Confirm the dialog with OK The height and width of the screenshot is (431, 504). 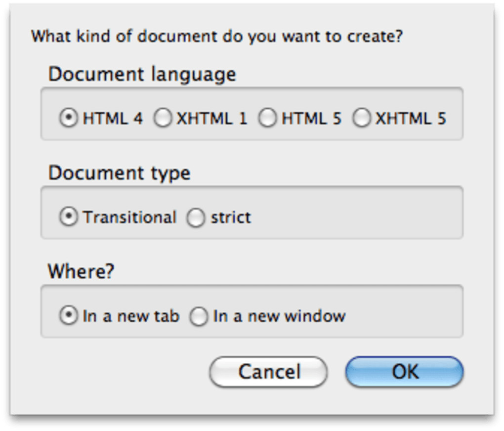coord(404,372)
